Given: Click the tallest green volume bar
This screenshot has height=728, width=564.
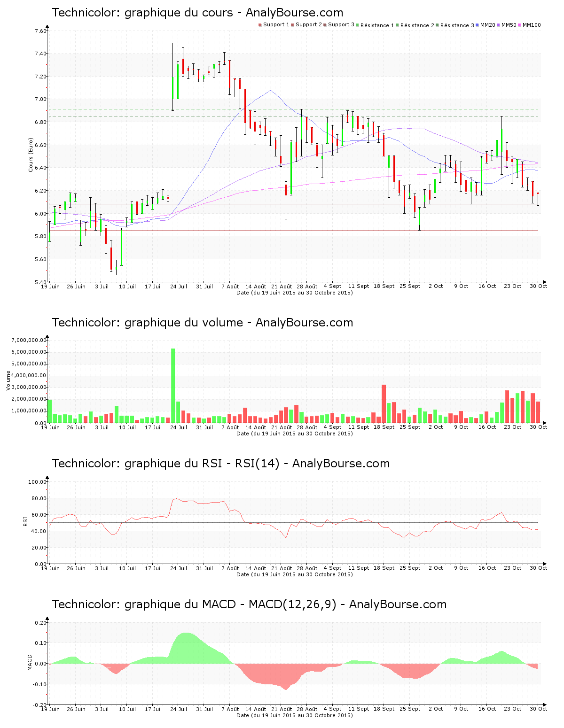Looking at the screenshot, I should (x=173, y=385).
